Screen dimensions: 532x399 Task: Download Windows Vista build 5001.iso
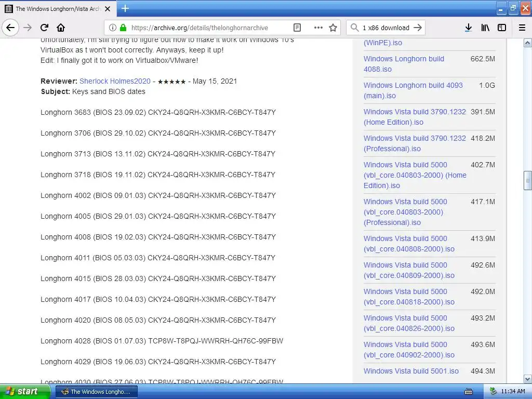point(411,371)
